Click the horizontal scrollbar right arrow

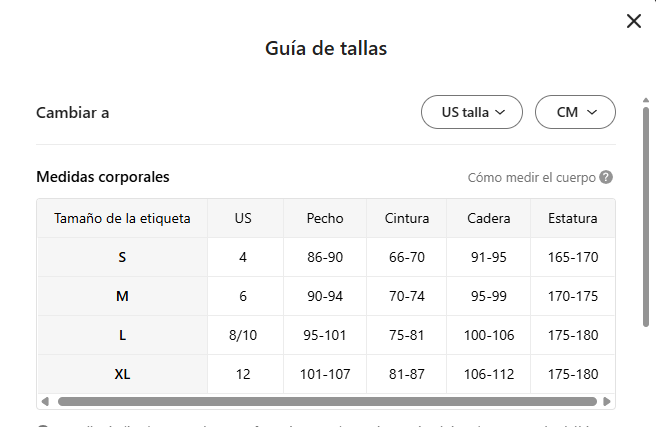[x=608, y=402]
